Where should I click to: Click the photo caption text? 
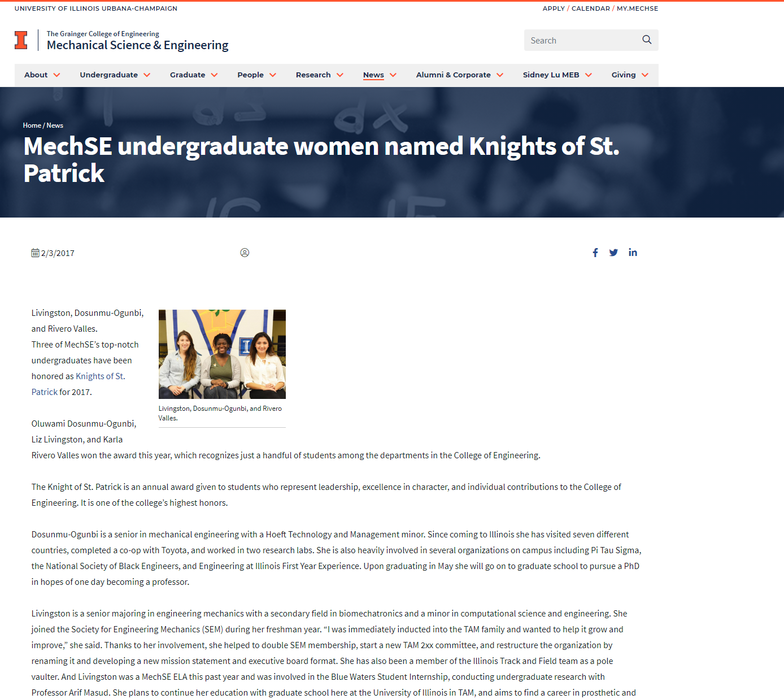click(x=220, y=413)
